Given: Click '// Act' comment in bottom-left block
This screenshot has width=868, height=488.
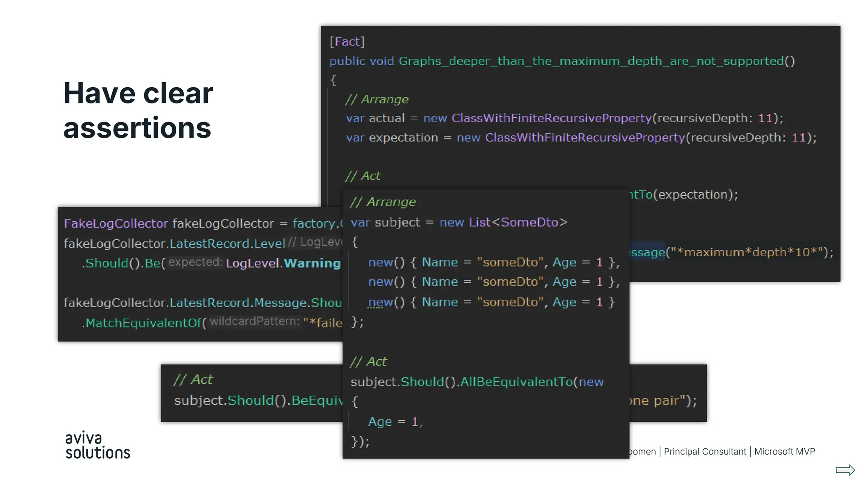Looking at the screenshot, I should [x=193, y=380].
